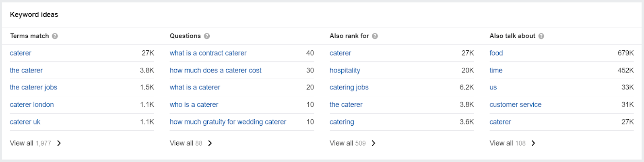
Task: Open 'the caterer jobs' keyword link
Action: pos(33,87)
